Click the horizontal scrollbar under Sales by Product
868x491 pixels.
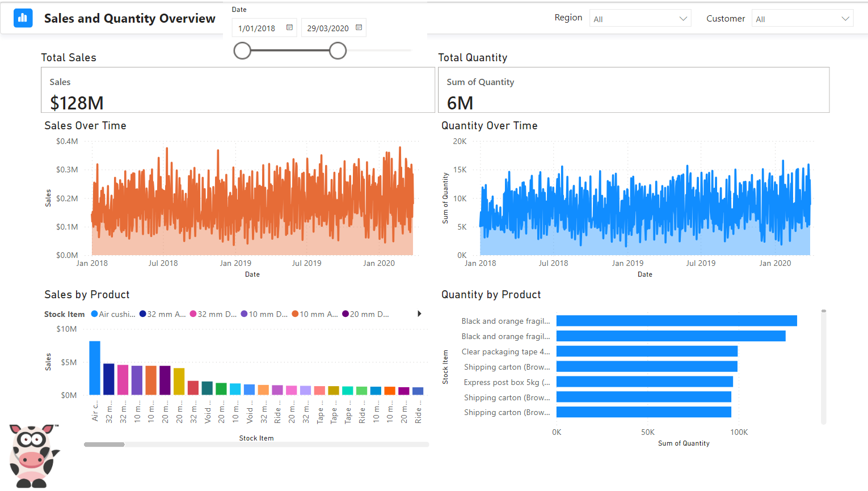[104, 445]
